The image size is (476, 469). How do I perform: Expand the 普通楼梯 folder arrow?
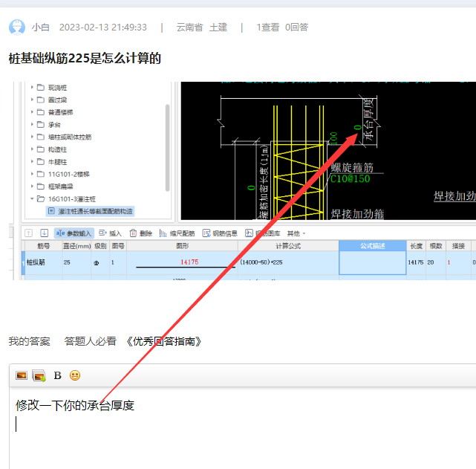tap(32, 112)
